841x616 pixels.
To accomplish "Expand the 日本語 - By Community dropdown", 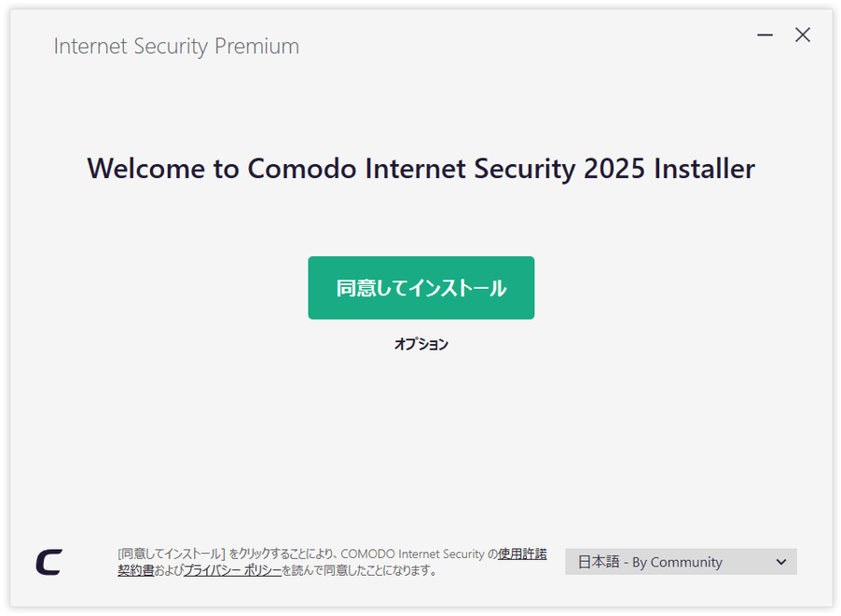I will 681,562.
